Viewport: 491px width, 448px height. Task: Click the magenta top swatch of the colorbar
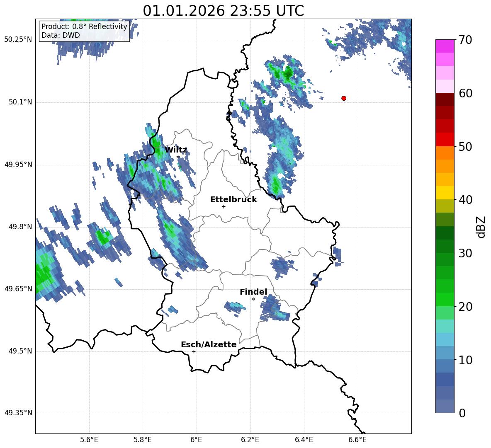(x=445, y=46)
